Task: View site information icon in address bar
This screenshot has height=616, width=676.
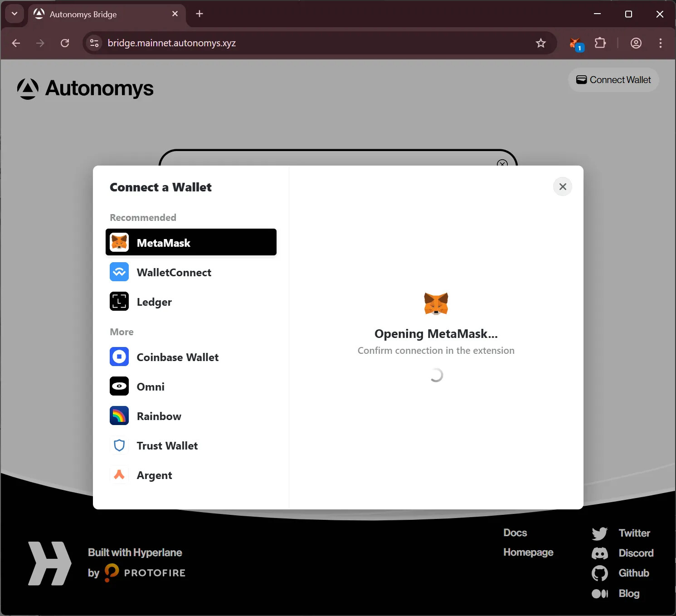Action: click(94, 43)
